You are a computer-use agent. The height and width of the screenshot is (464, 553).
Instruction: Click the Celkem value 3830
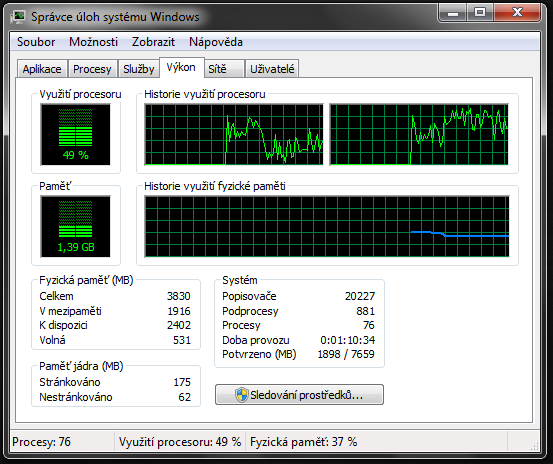point(178,296)
